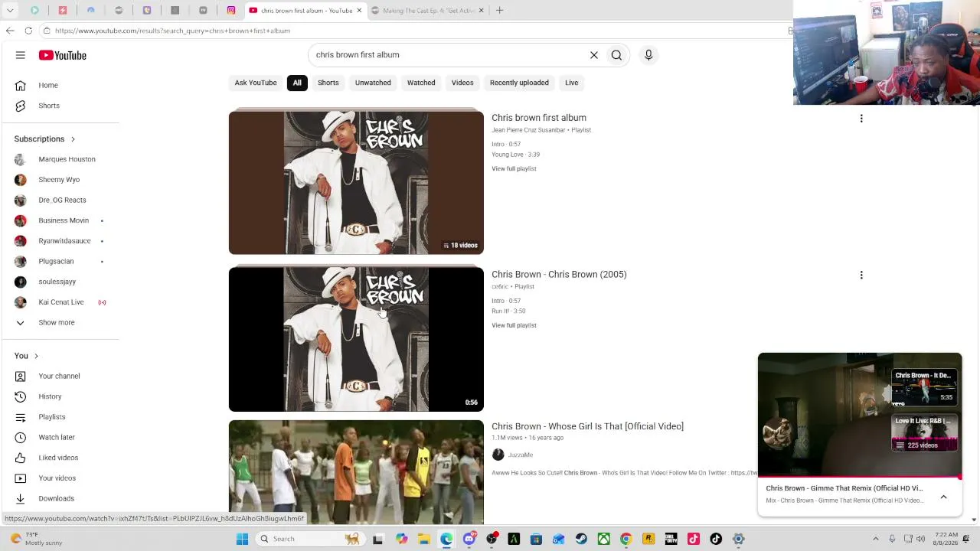Open the YouTube hamburger guide menu

click(x=21, y=55)
